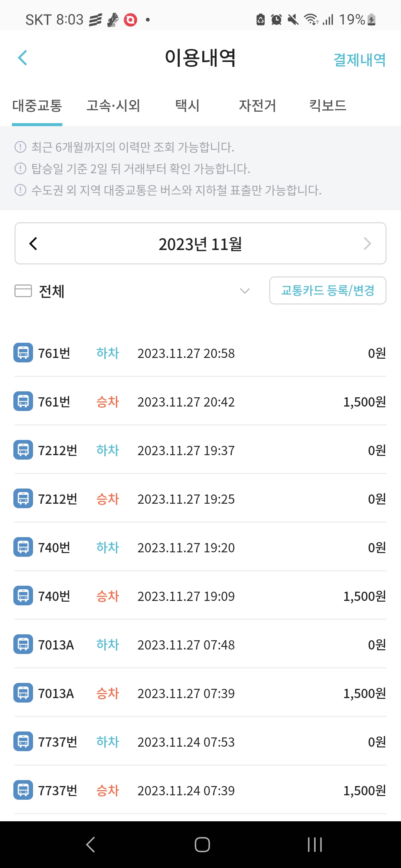Viewport: 401px width, 868px height.
Task: Open the Android recent apps button
Action: [x=314, y=845]
